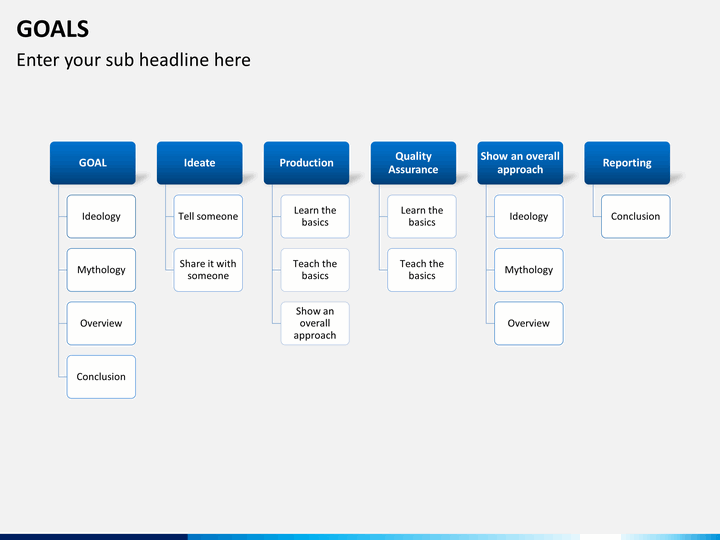Viewport: 720px width, 540px height.
Task: Click Overview under 'Show an overall approach'
Action: pos(529,323)
